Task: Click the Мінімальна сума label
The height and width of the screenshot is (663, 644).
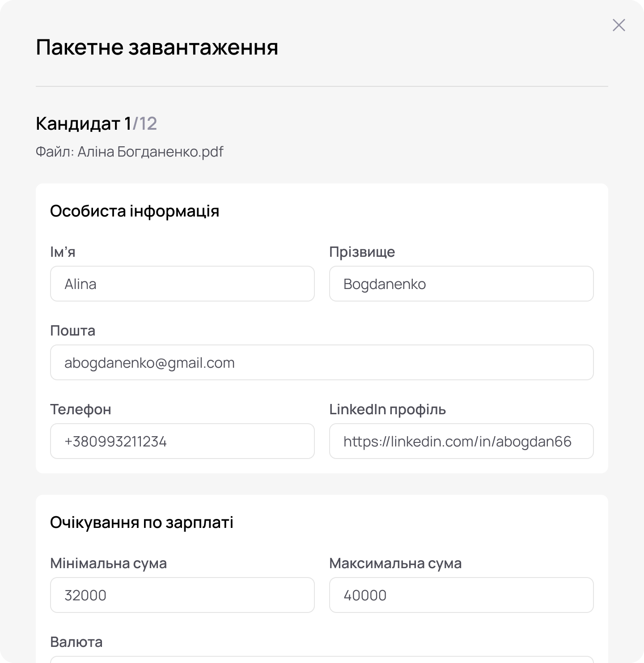Action: pos(108,563)
